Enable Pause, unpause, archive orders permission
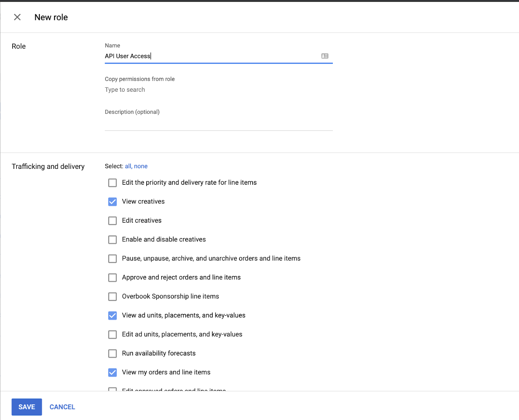This screenshot has height=420, width=519. point(113,259)
